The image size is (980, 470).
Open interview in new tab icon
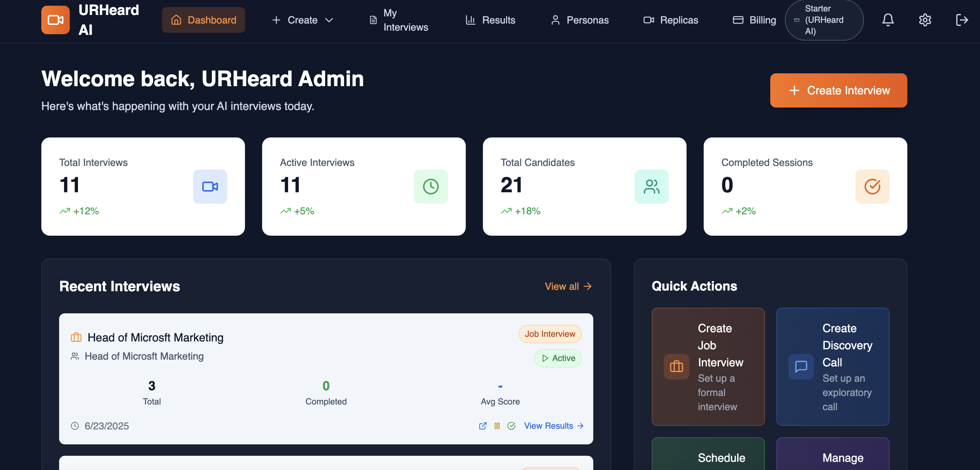[x=483, y=426]
